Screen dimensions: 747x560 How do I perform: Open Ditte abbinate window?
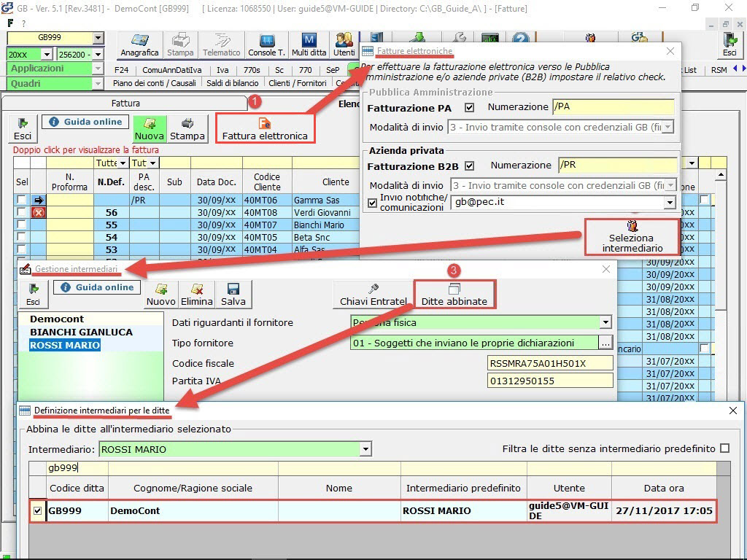[454, 295]
